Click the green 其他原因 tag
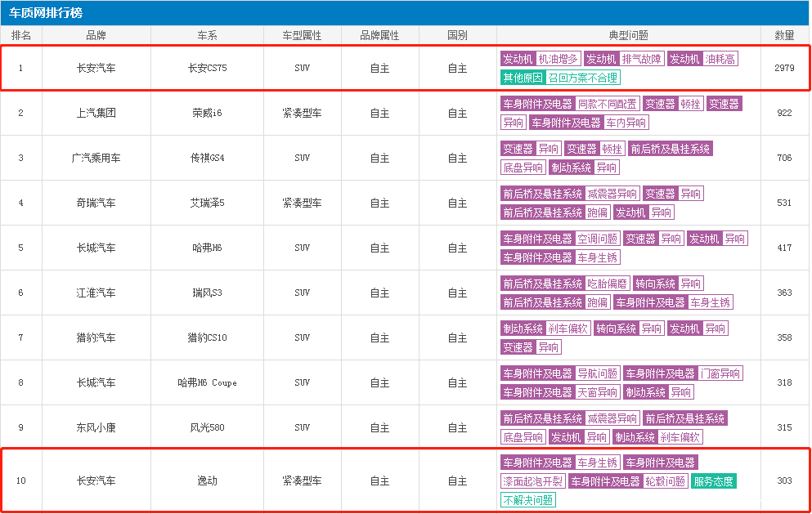This screenshot has width=812, height=514. 523,78
